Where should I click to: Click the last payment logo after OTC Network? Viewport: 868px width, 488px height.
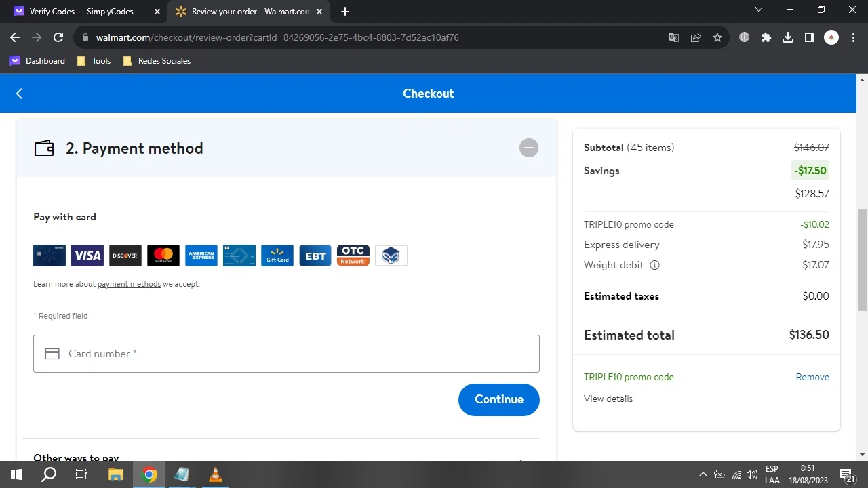[x=391, y=256]
